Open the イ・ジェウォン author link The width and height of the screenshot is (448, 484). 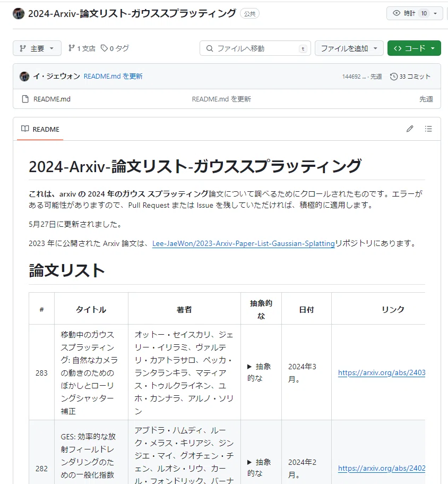(x=56, y=77)
